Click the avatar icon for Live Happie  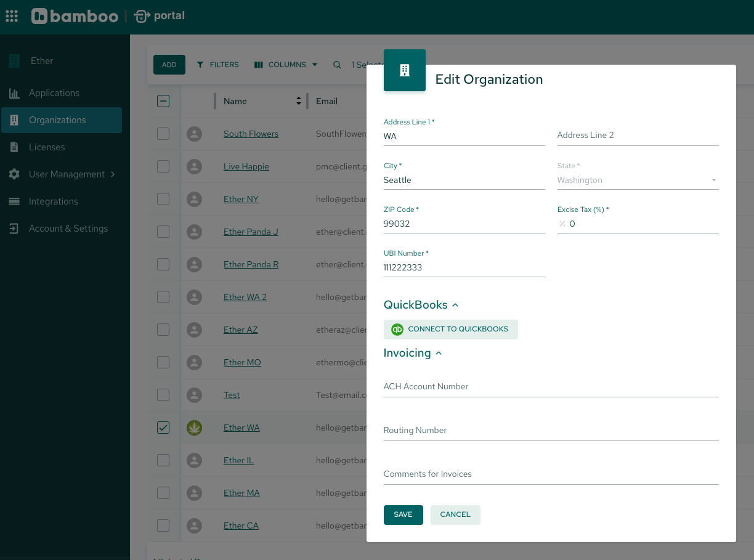tap(195, 166)
